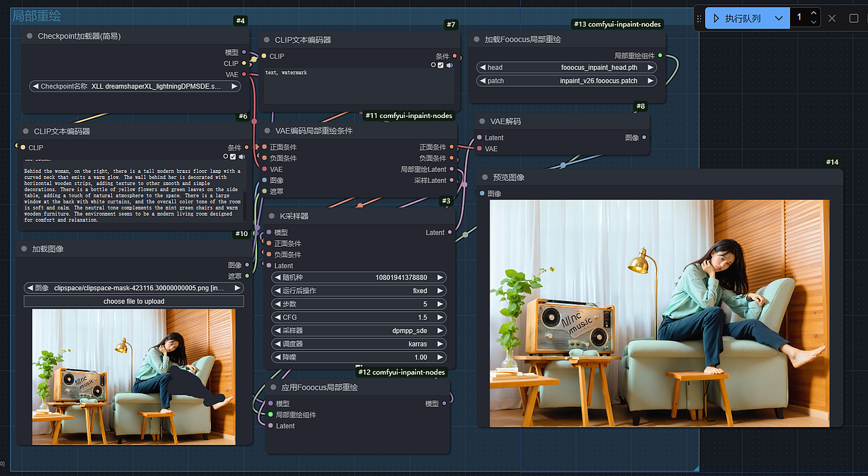Open the 采样器 dpmpp_sde dropdown
The width and height of the screenshot is (868, 476).
click(x=359, y=331)
